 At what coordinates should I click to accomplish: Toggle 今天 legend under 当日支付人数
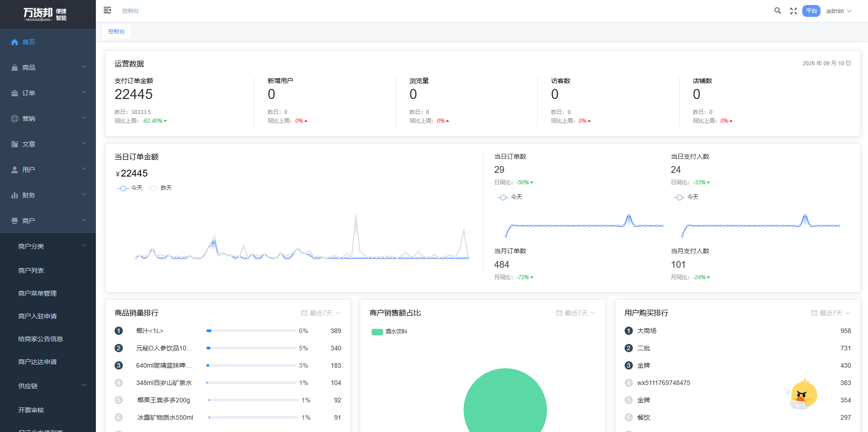click(686, 197)
